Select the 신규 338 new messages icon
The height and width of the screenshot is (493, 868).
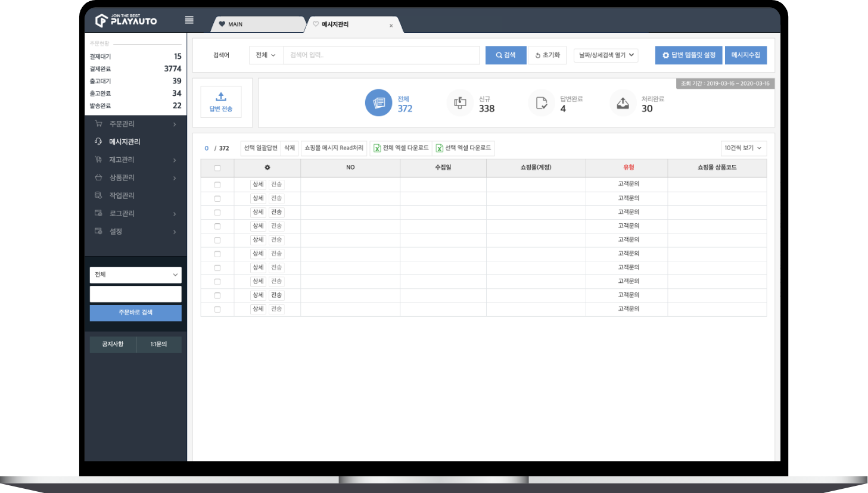460,103
